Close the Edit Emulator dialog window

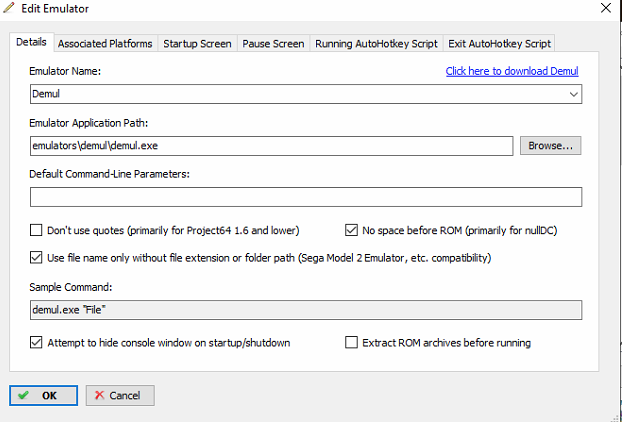606,8
